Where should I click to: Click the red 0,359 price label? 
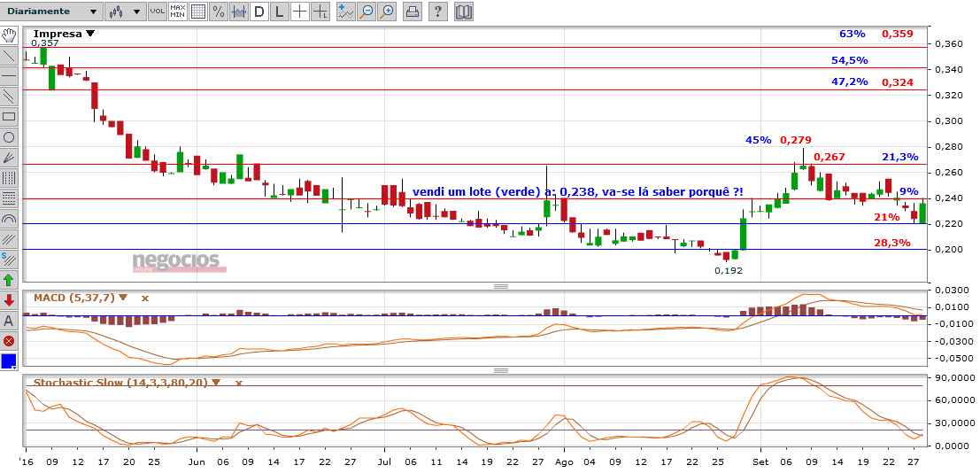(897, 34)
